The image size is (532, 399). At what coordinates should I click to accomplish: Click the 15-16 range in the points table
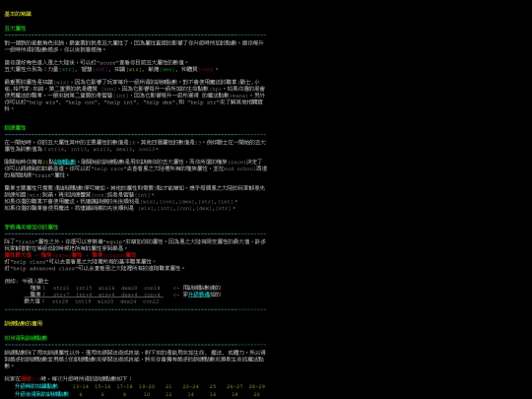point(102,386)
